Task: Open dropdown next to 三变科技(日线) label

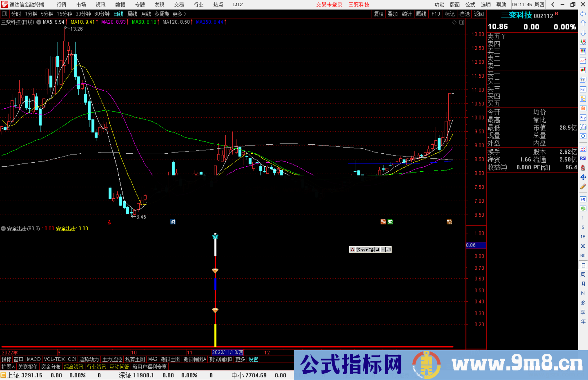Action: [x=39, y=22]
